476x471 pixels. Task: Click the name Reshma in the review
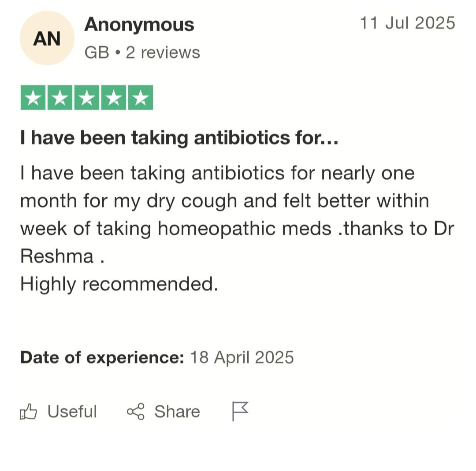[57, 257]
